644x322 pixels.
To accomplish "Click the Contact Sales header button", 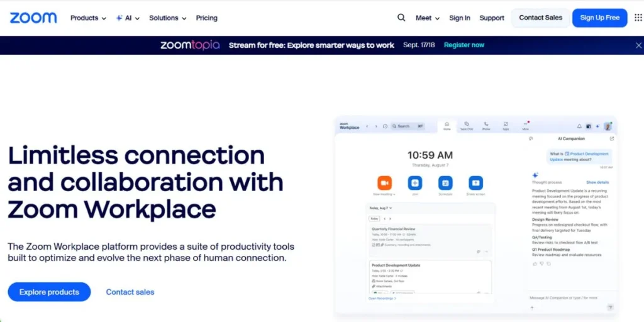I will [540, 18].
